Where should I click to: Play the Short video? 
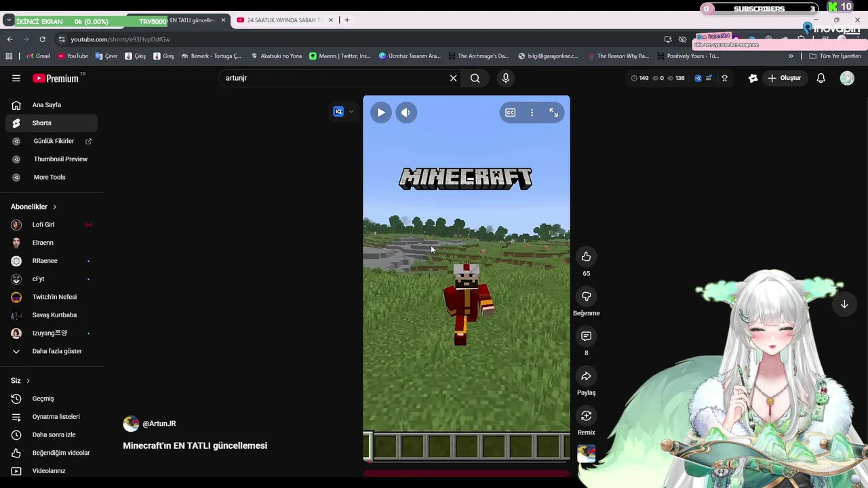click(381, 113)
